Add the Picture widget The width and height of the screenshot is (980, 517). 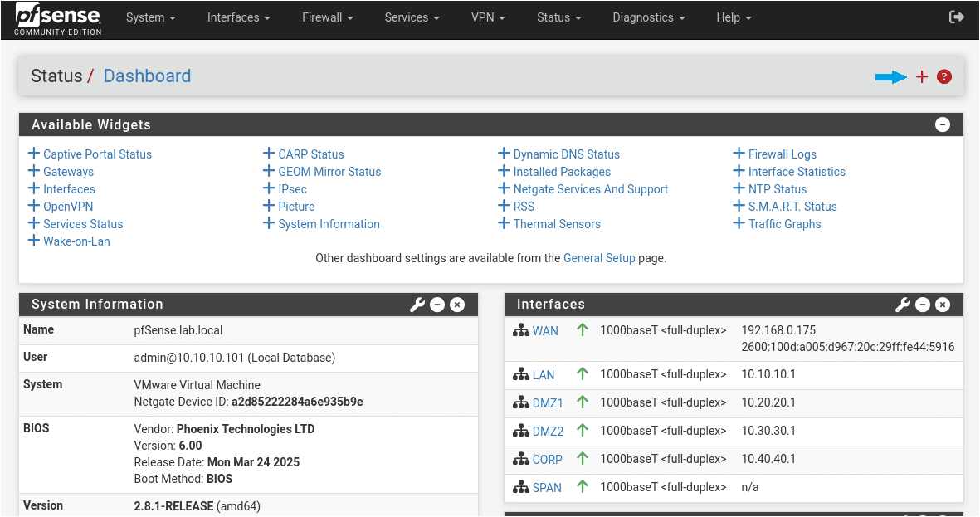click(x=289, y=207)
